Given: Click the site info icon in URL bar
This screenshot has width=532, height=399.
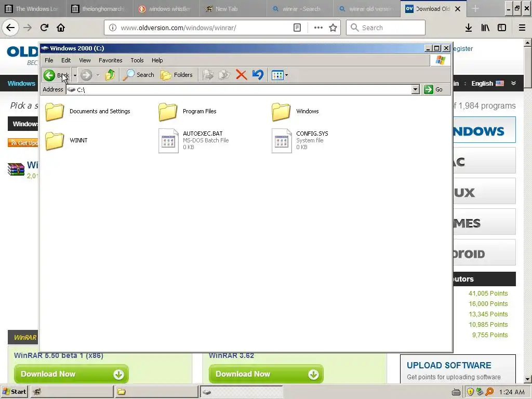Looking at the screenshot, I should [113, 28].
